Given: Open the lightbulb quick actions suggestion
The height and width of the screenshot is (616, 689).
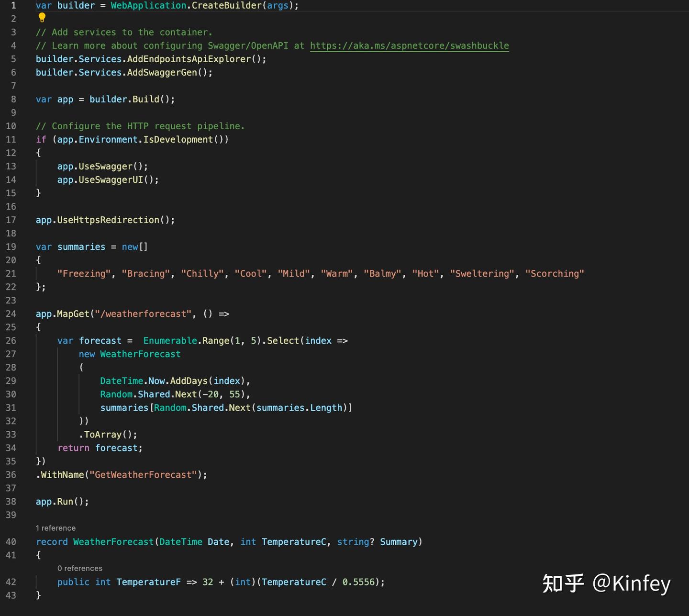Looking at the screenshot, I should 42,18.
